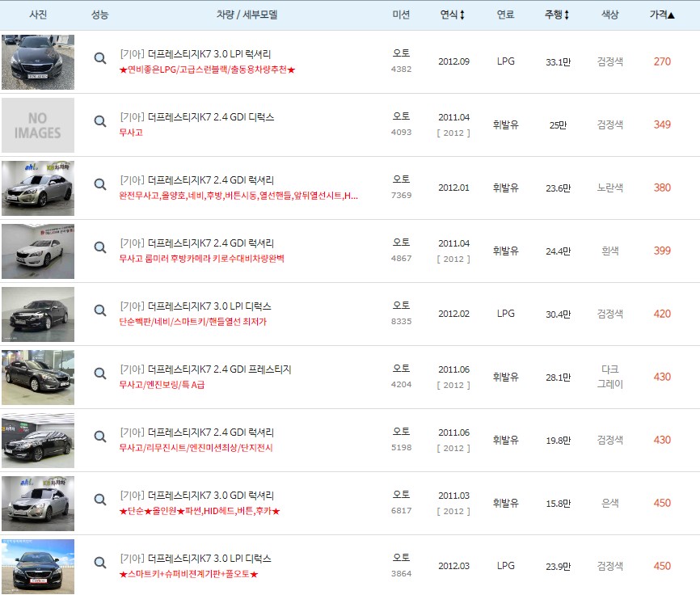Click color cell '은색'
The width and height of the screenshot is (700, 595).
(x=609, y=503)
